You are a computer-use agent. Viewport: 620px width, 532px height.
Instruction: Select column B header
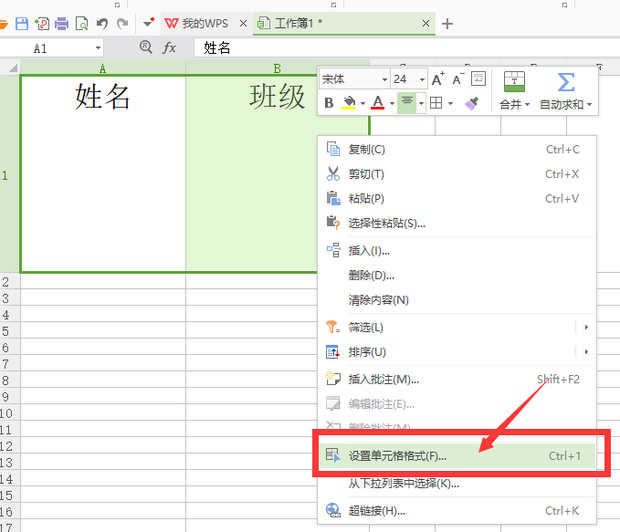coord(277,68)
